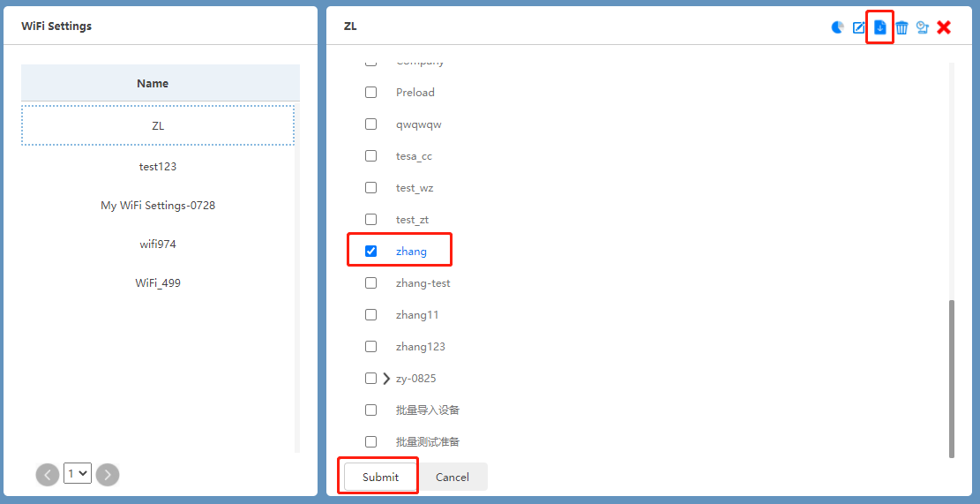Click the trash can delete icon
The height and width of the screenshot is (504, 980).
(x=901, y=27)
